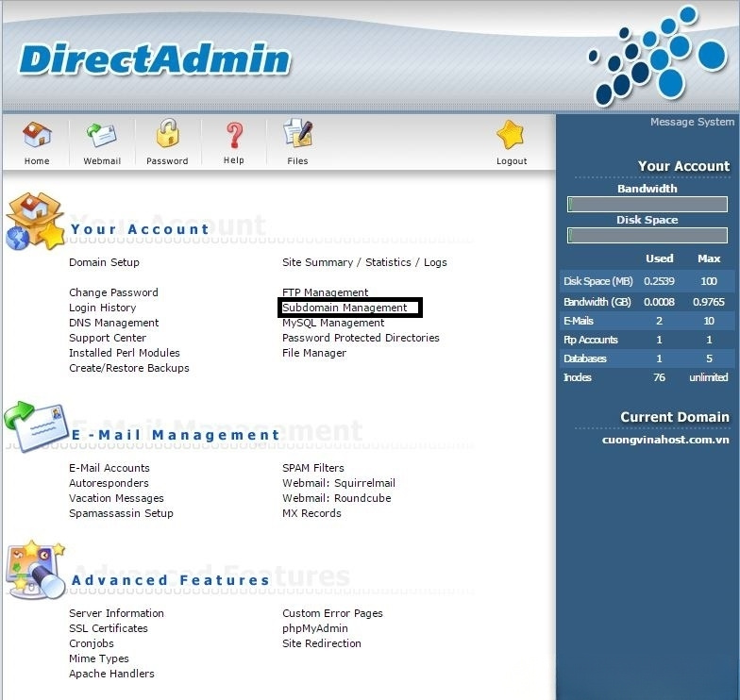The image size is (740, 700).
Task: Open Spamassassin Setup
Action: click(x=121, y=513)
